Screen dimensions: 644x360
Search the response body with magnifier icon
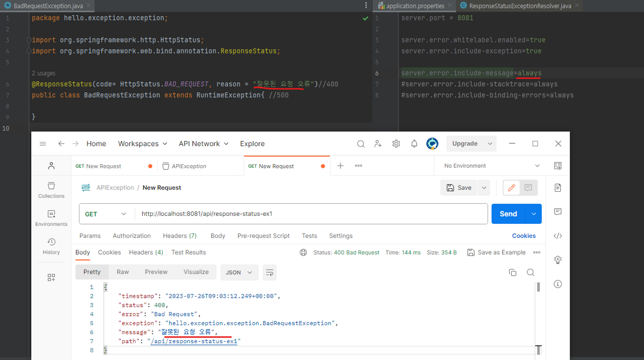coord(530,272)
